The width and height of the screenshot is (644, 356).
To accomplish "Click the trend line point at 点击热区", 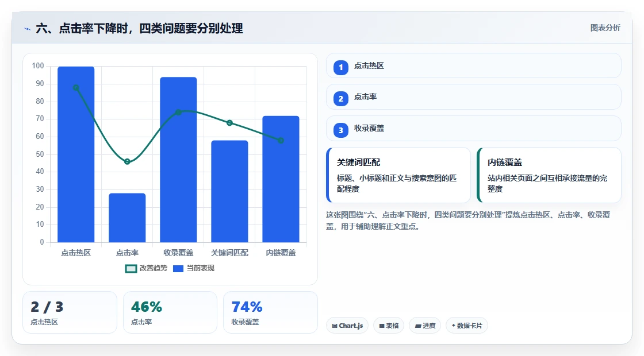I will pos(76,88).
